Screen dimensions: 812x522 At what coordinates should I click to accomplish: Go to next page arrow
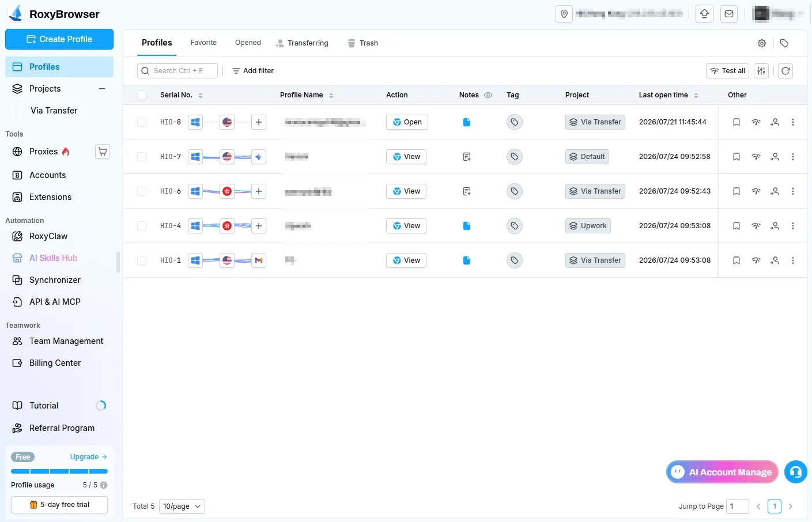coord(791,506)
